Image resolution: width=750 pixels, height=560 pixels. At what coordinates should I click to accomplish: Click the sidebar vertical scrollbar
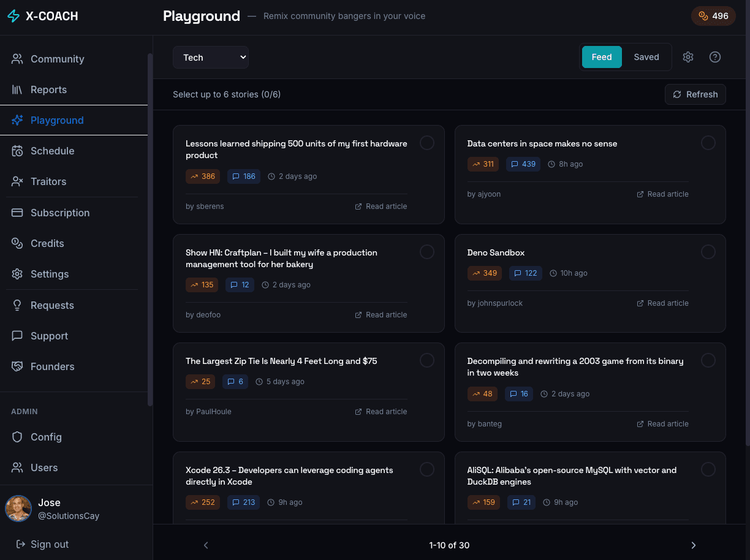(150, 230)
